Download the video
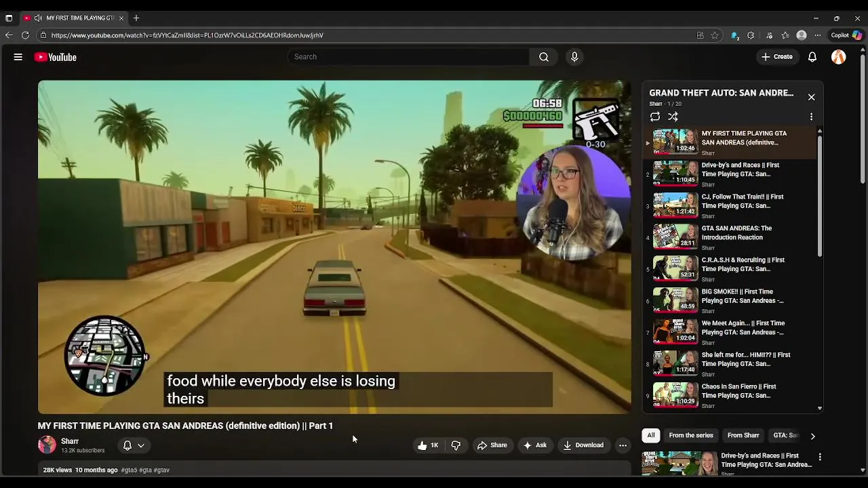This screenshot has height=488, width=868. click(583, 445)
